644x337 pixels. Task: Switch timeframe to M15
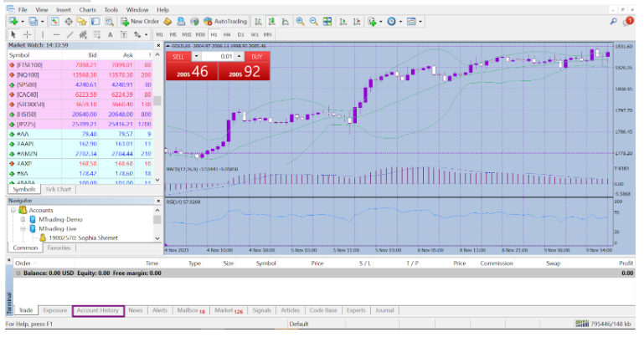(x=187, y=35)
